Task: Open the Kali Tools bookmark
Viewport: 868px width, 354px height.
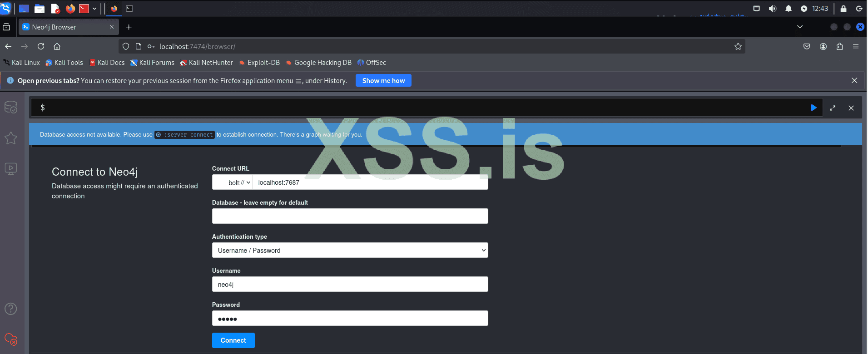Action: (x=64, y=63)
